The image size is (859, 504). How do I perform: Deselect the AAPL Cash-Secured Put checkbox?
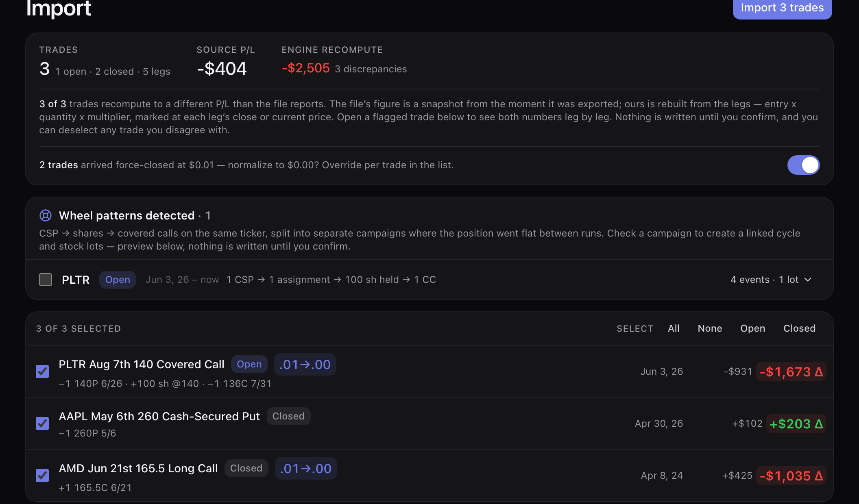[42, 424]
